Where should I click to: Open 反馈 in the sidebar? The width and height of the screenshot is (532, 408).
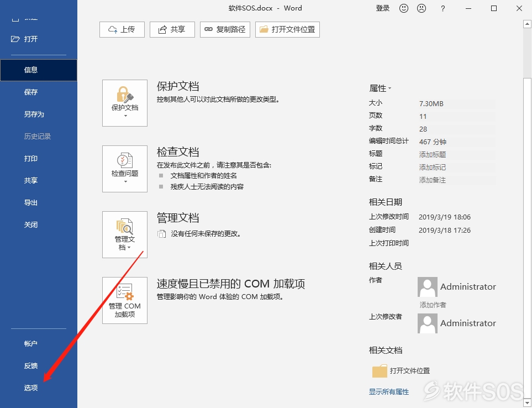click(x=39, y=365)
